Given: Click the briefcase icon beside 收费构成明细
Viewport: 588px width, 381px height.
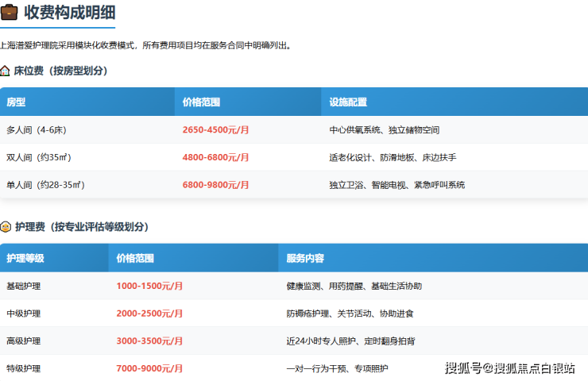Looking at the screenshot, I should point(10,12).
